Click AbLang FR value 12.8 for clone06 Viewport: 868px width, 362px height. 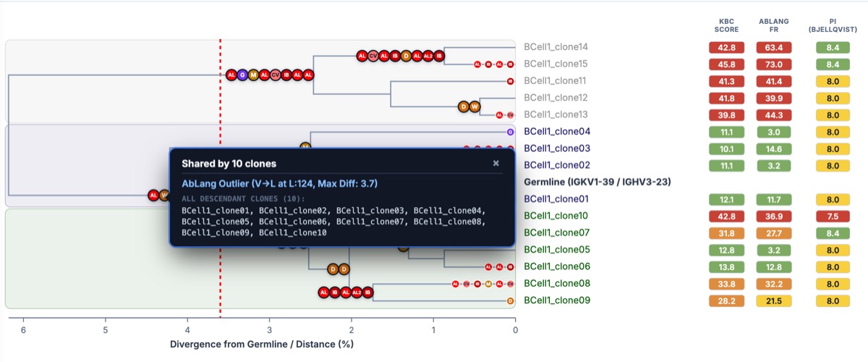(x=775, y=266)
